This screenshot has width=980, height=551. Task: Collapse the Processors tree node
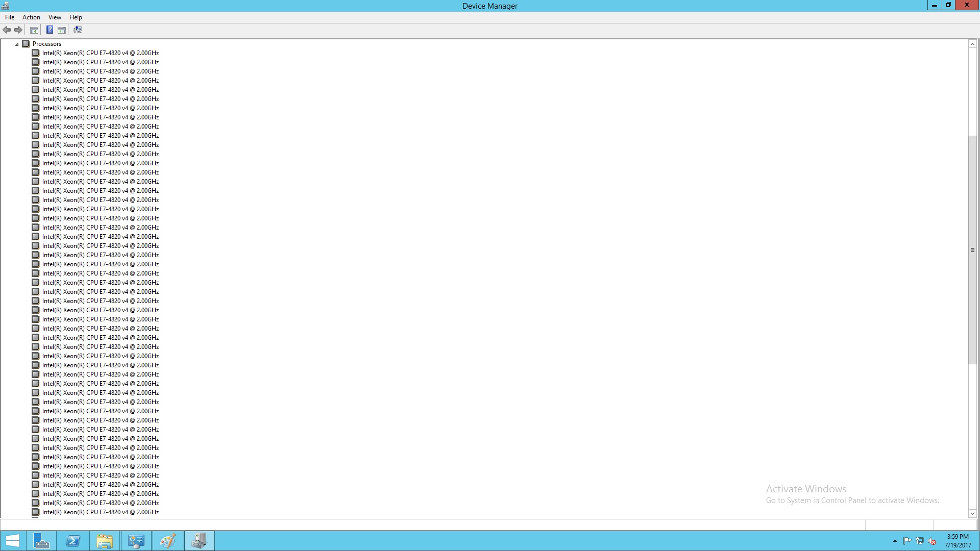[17, 44]
